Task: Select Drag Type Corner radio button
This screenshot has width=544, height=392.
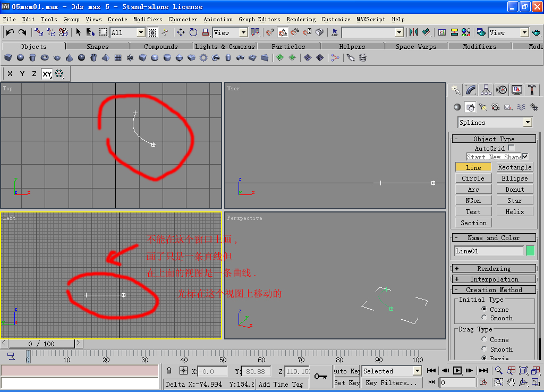Action: [484, 339]
